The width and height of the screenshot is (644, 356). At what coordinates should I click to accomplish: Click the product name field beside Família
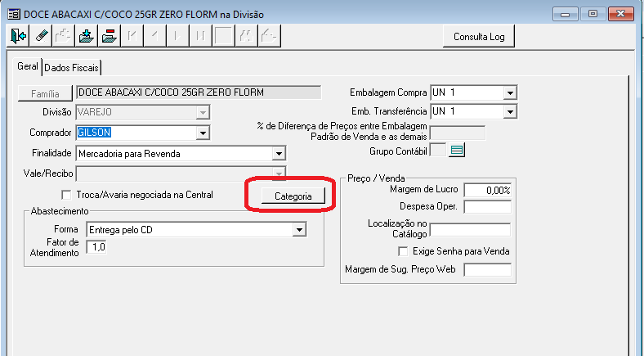[199, 92]
